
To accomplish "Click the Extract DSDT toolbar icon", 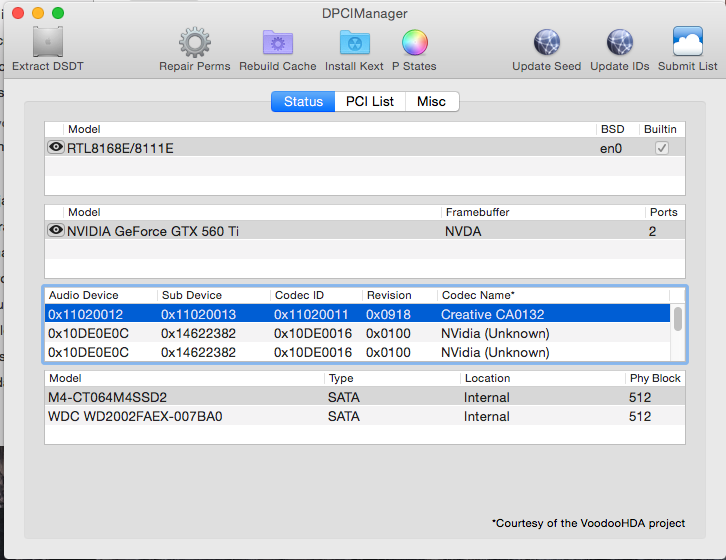I will pyautogui.click(x=47, y=43).
